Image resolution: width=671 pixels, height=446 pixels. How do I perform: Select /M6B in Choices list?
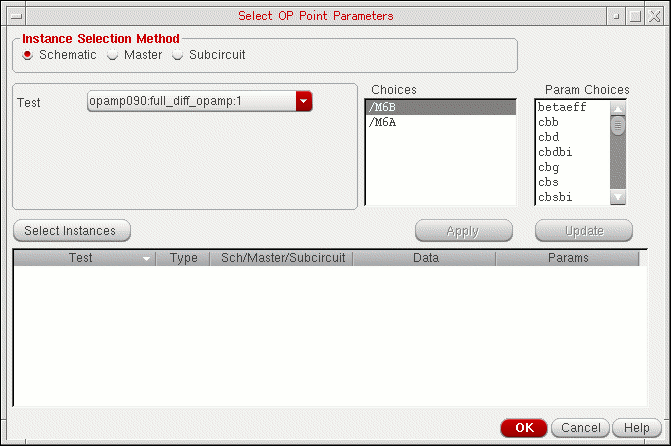[441, 107]
